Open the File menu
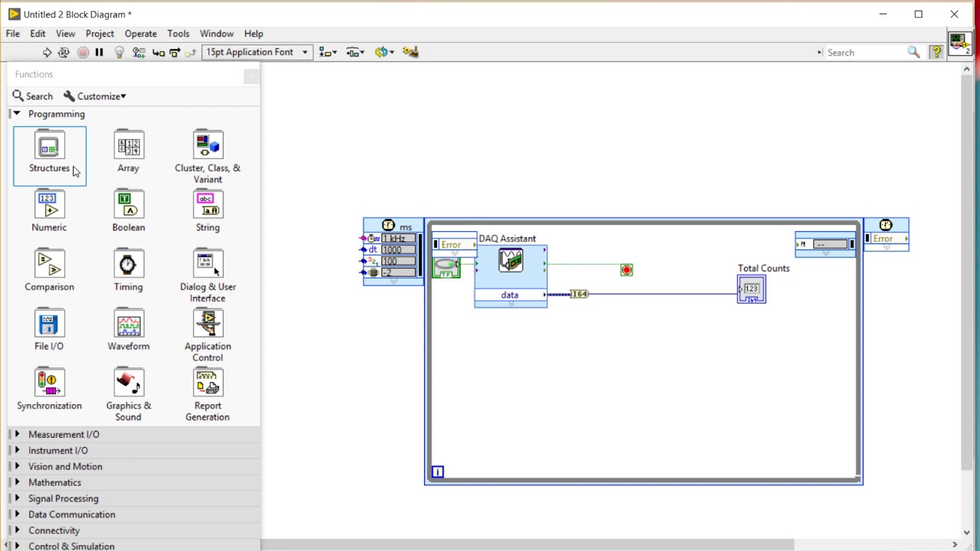Image resolution: width=980 pixels, height=551 pixels. point(13,34)
